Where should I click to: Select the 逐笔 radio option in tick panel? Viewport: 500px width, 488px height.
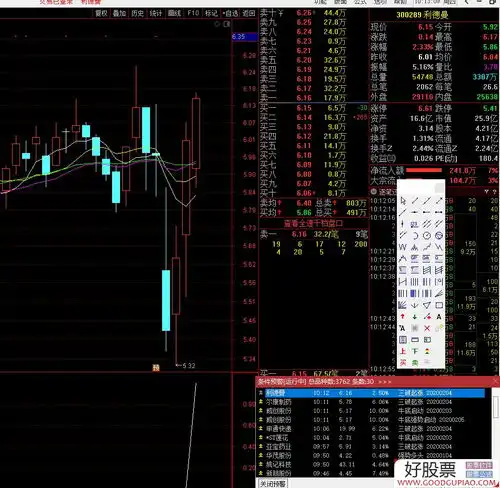pos(373,192)
